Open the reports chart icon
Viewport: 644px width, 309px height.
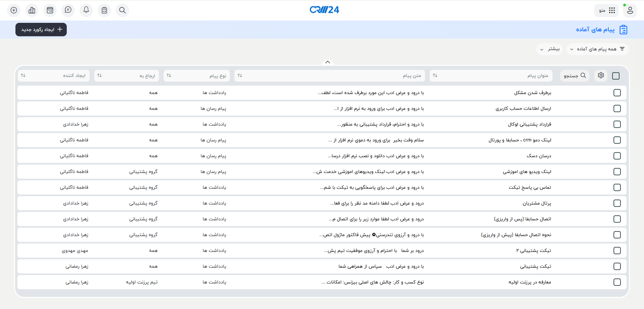(32, 10)
